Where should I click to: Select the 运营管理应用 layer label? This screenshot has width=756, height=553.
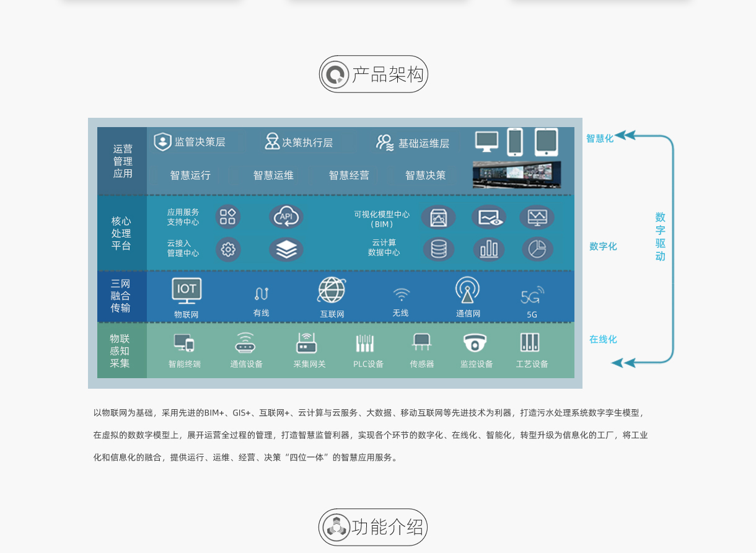point(123,161)
